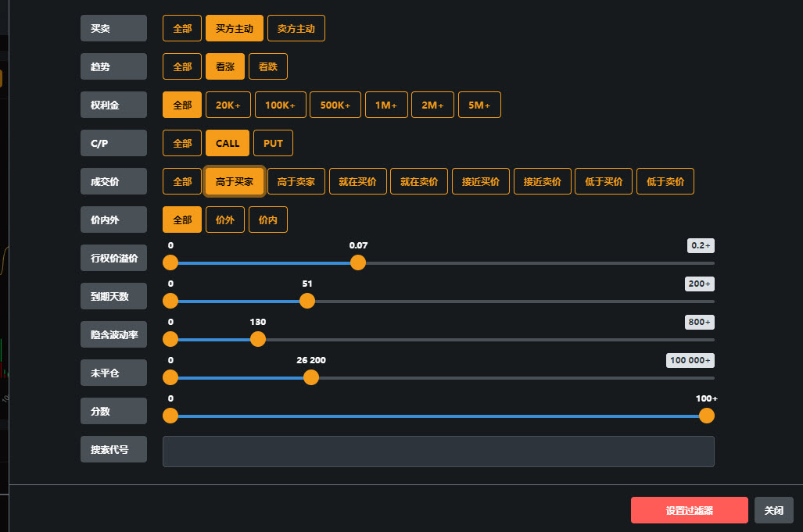803x532 pixels.
Task: Select the 5M+ premium filter
Action: coord(479,105)
